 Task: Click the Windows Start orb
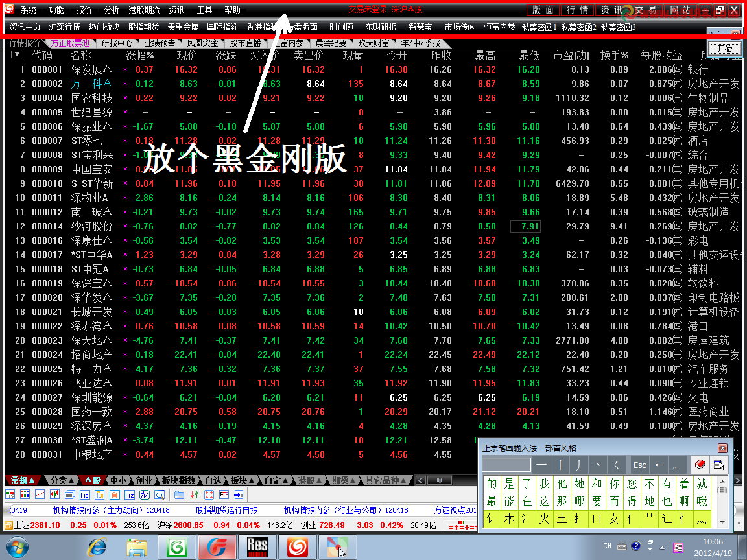[18, 547]
